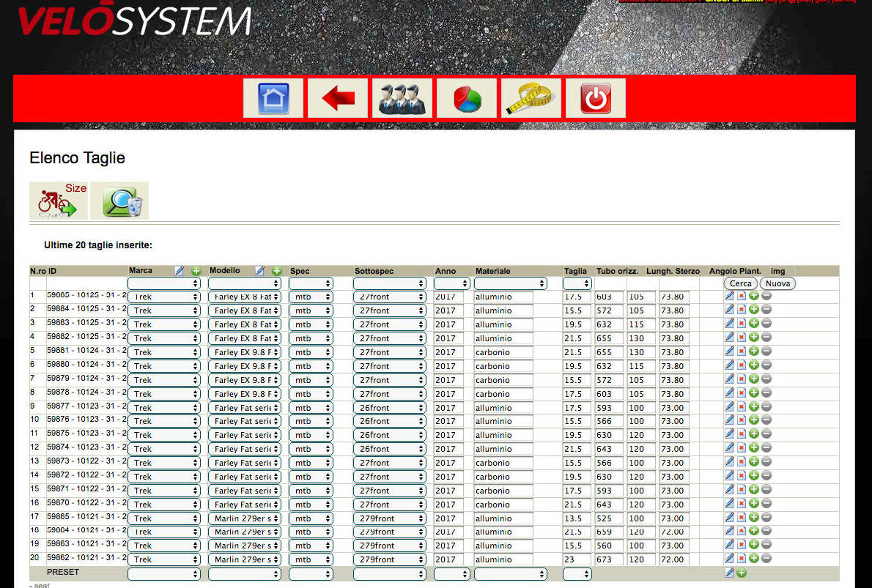Screen dimensions: 872x588
Task: Open the customers people icon
Action: click(402, 98)
